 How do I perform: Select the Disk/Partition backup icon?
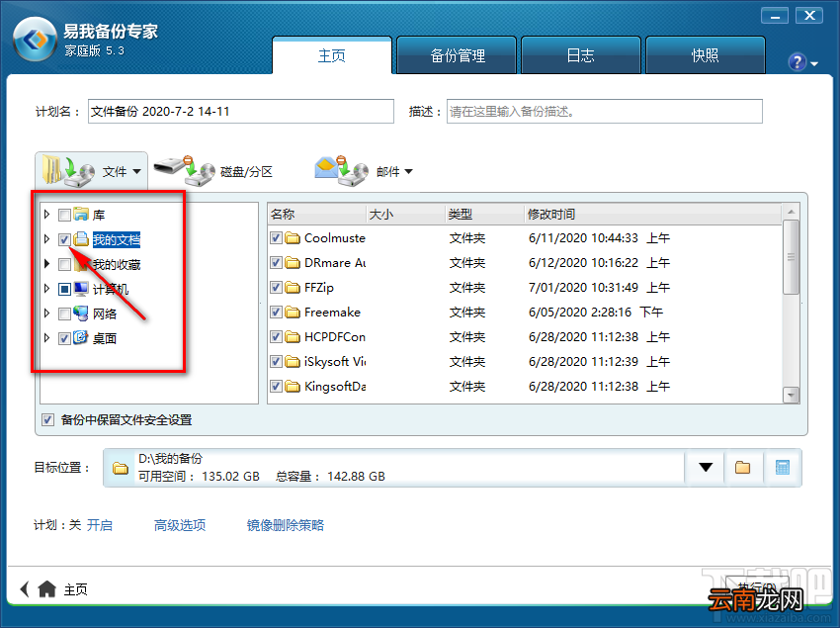point(184,171)
